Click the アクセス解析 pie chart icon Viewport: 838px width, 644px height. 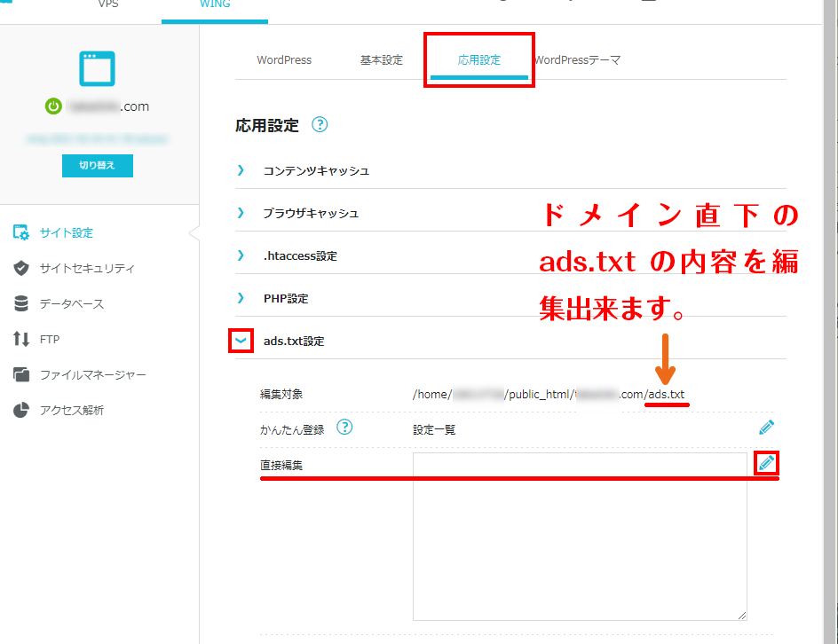21,410
